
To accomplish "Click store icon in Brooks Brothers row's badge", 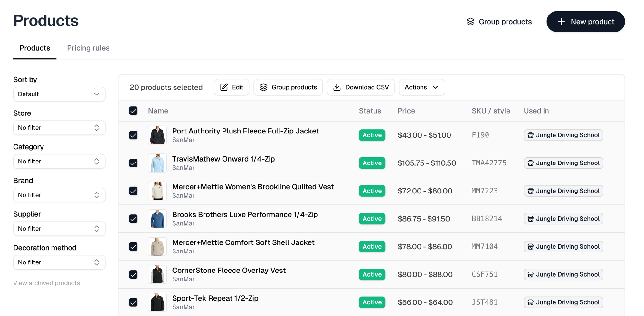I will pyautogui.click(x=531, y=219).
